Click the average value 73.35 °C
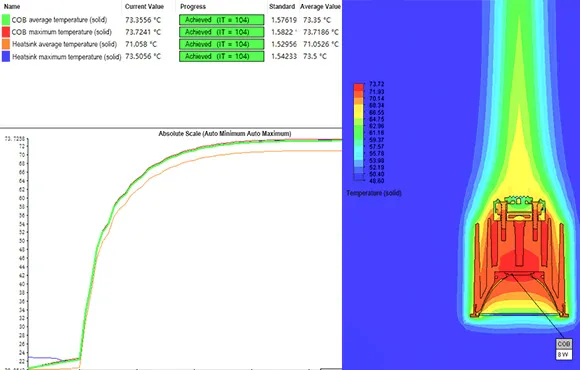 [317, 20]
